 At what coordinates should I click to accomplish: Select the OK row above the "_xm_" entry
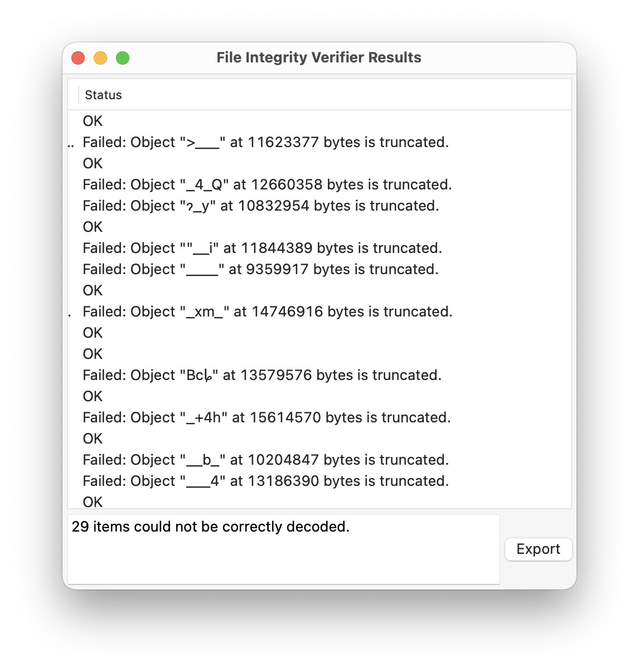click(x=319, y=291)
